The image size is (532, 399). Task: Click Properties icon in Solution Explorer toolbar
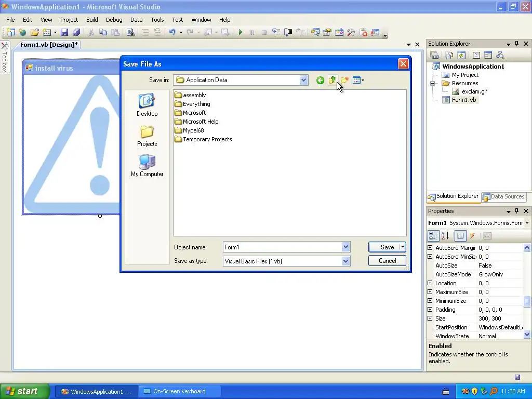[x=434, y=55]
